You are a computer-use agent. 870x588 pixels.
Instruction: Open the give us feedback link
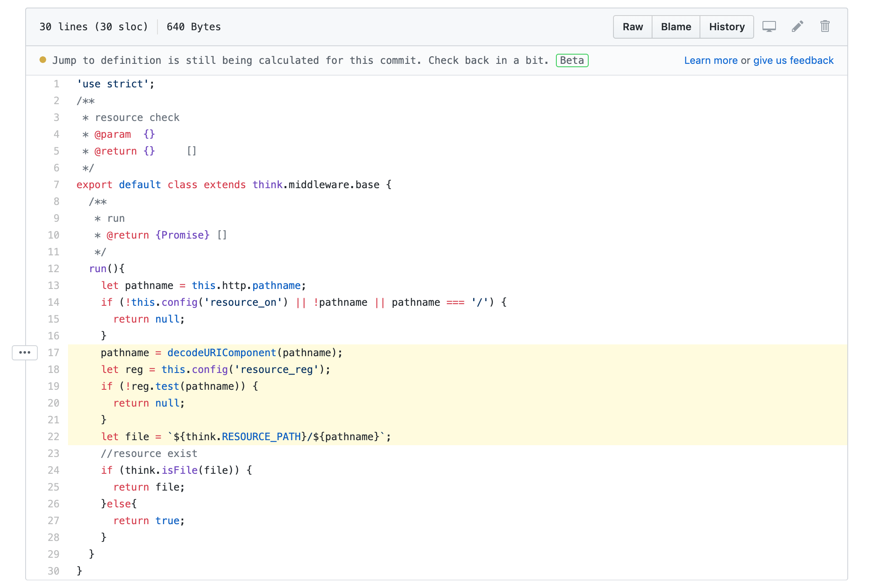tap(793, 60)
